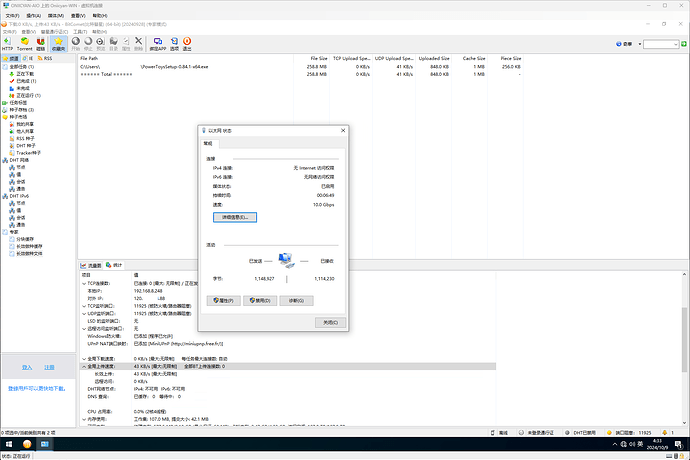Viewport: 690px width, 460px height.
Task: Select the RSS 种子 sidebar item
Action: [x=22, y=139]
